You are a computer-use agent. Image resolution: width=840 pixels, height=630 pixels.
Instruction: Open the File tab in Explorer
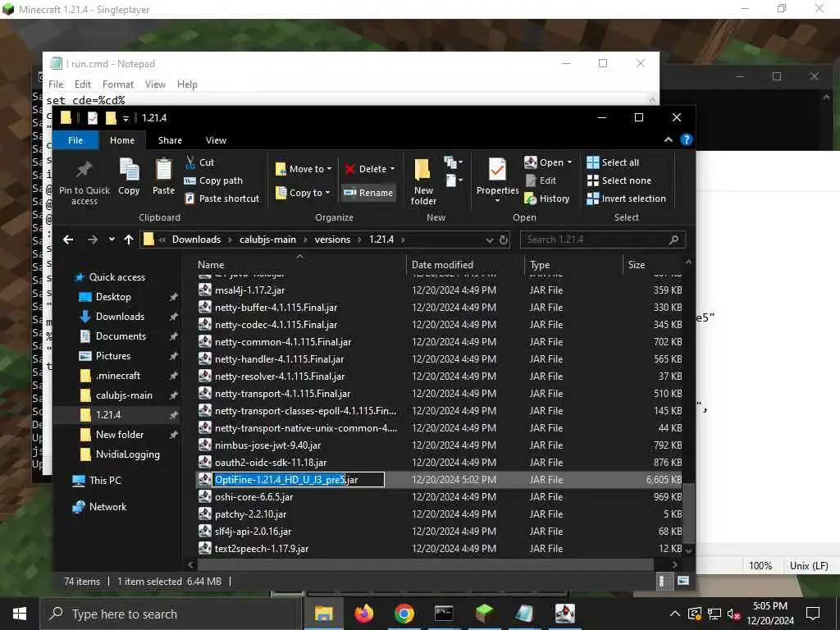click(75, 139)
